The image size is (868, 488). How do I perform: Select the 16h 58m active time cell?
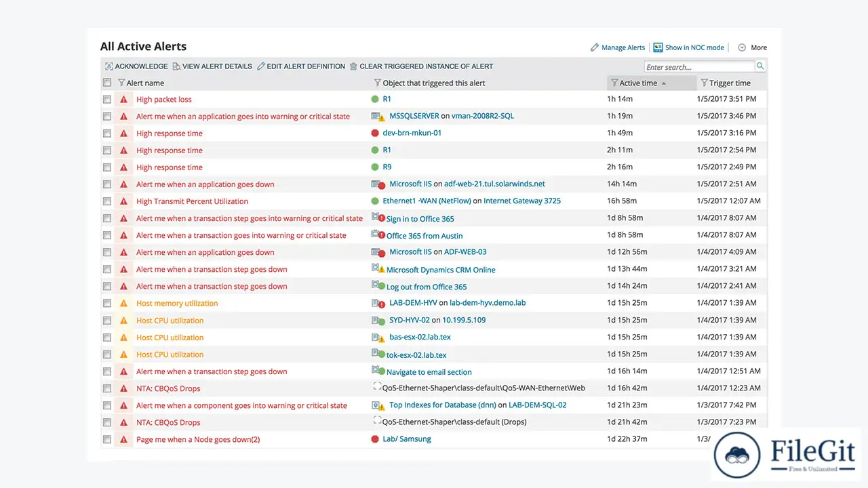(x=622, y=201)
